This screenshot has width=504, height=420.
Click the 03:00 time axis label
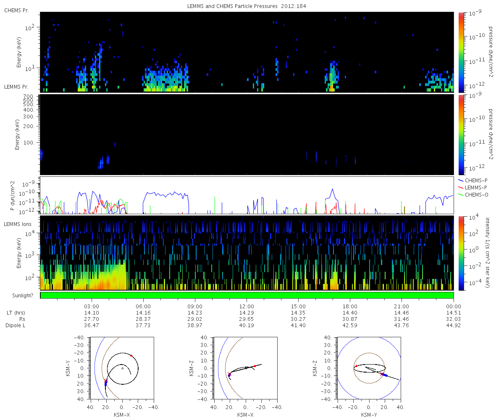(x=92, y=306)
